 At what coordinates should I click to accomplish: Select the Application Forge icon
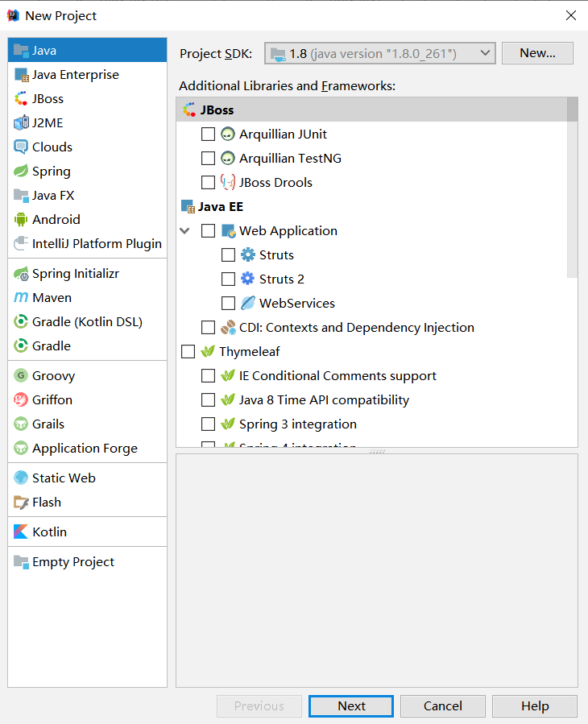point(21,449)
